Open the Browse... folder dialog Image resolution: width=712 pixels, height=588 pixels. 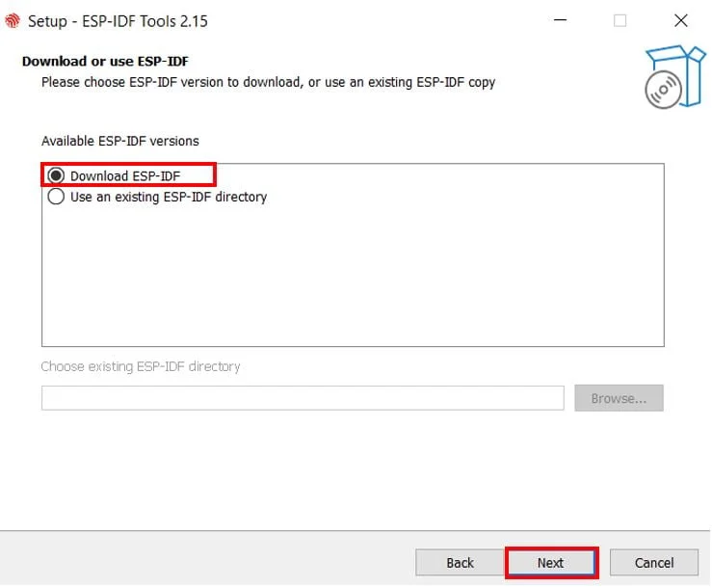tap(619, 398)
